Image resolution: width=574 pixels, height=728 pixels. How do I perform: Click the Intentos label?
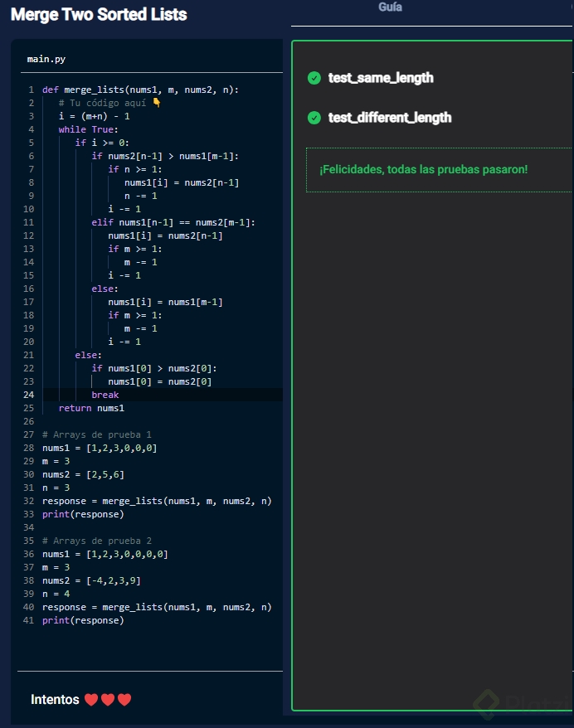pos(55,700)
